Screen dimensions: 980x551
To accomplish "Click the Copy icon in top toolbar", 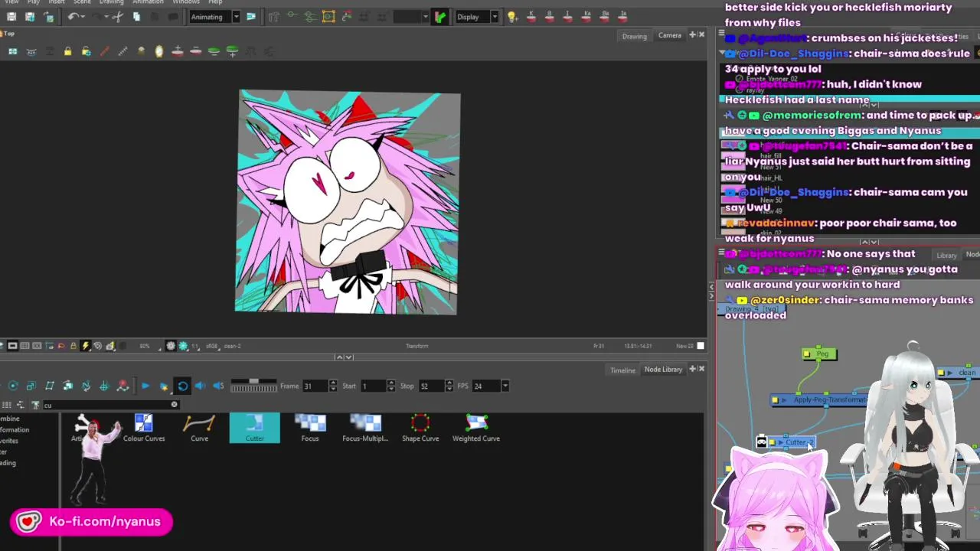I will click(136, 17).
